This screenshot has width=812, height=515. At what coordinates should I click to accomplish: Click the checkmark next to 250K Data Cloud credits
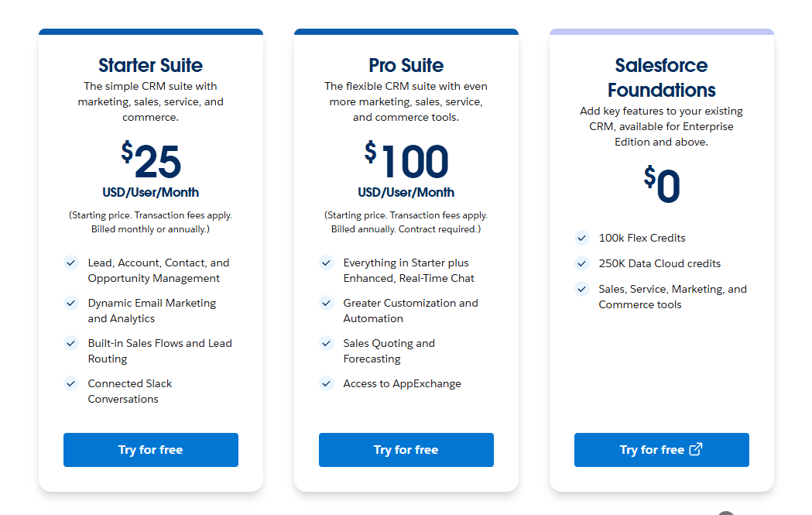[582, 263]
